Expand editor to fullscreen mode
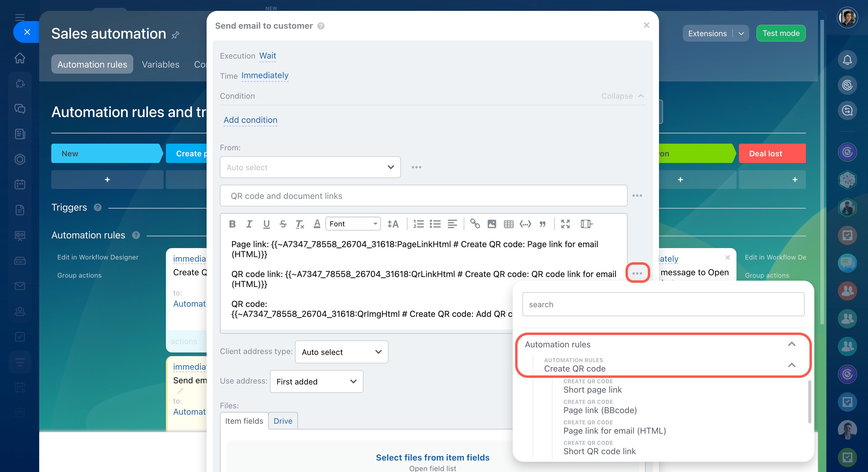 [565, 224]
